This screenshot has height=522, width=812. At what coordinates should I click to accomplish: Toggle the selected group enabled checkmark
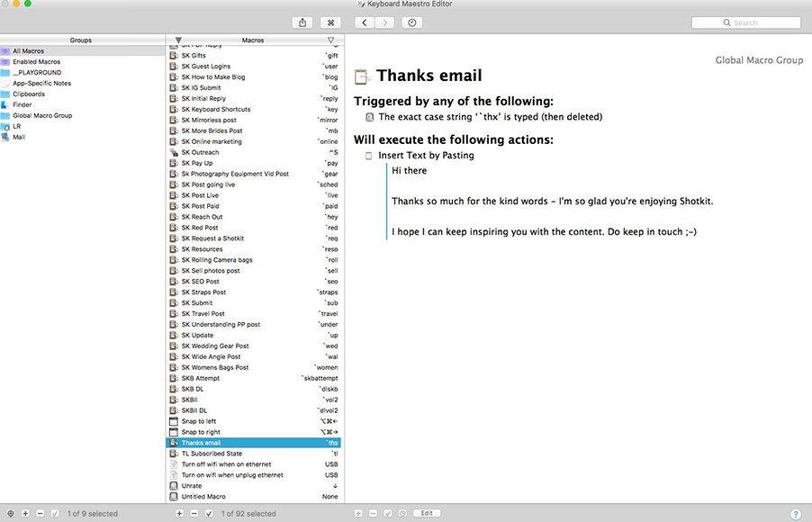tap(55, 514)
